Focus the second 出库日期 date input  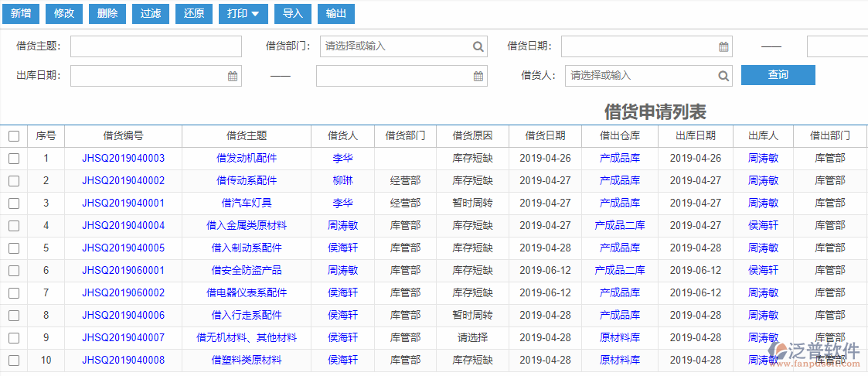(402, 76)
